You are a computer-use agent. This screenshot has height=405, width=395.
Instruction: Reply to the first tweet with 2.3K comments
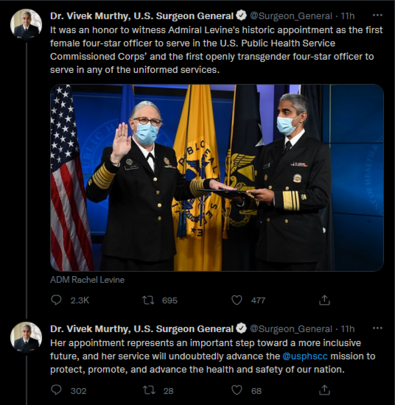click(x=56, y=300)
